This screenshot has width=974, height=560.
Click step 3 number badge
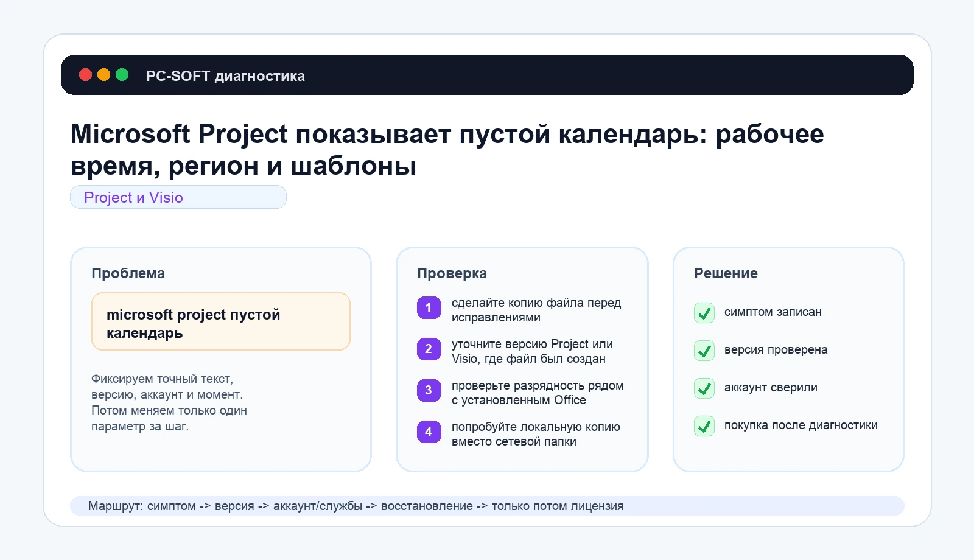coord(429,390)
